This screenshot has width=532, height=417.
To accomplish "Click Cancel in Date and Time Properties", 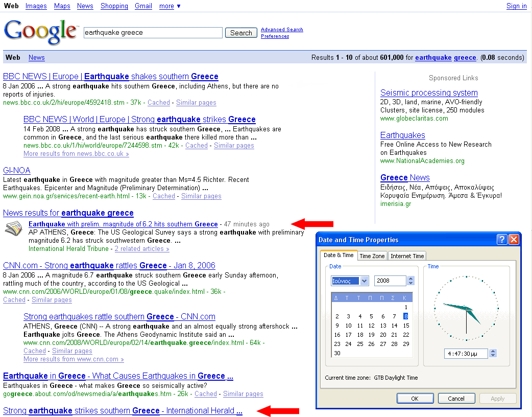I will pos(456,398).
